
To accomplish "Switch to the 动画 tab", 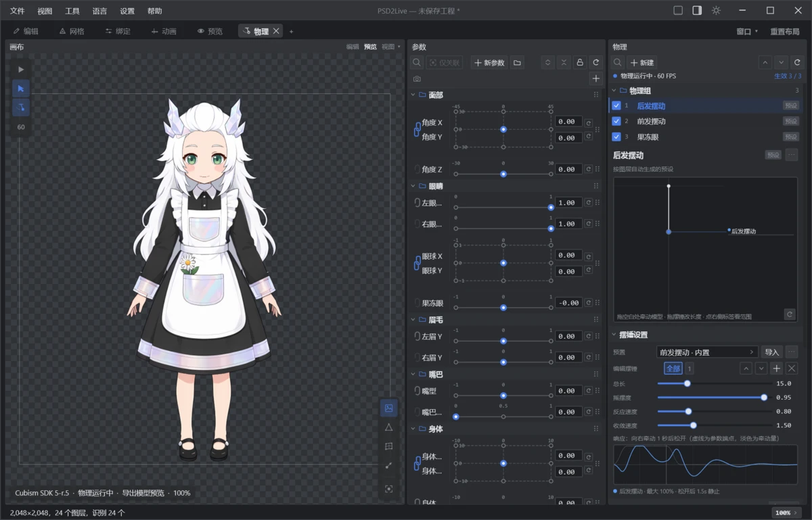I will (164, 31).
